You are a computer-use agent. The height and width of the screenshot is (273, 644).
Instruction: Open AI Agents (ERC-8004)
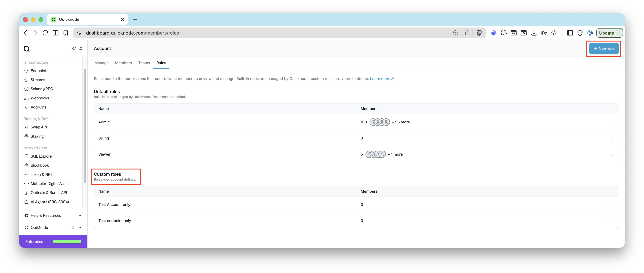tap(47, 202)
